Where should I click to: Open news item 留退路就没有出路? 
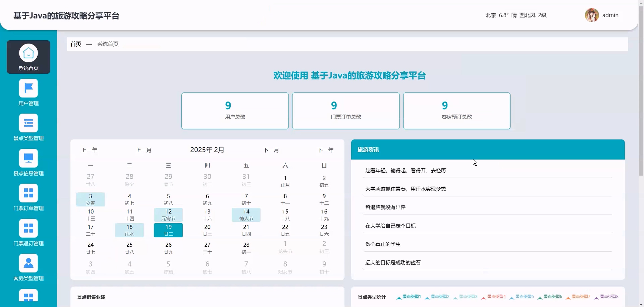pyautogui.click(x=385, y=207)
